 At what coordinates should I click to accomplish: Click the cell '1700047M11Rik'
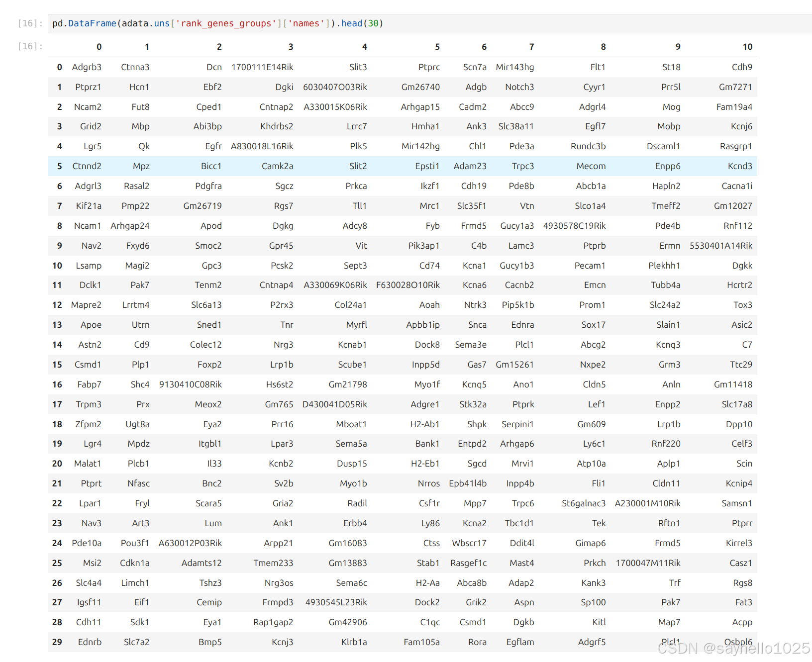[648, 563]
